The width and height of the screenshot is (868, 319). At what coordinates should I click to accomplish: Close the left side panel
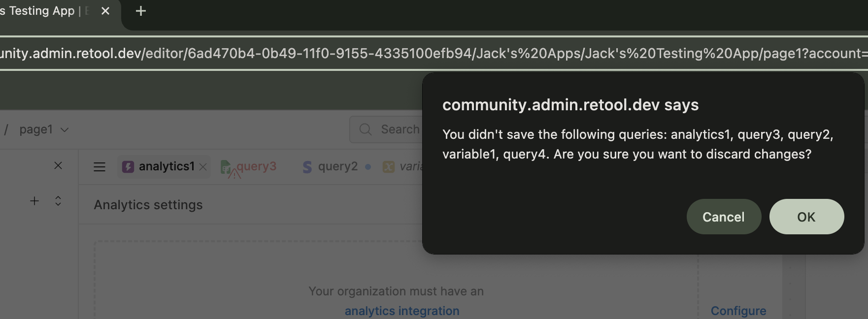coord(58,165)
